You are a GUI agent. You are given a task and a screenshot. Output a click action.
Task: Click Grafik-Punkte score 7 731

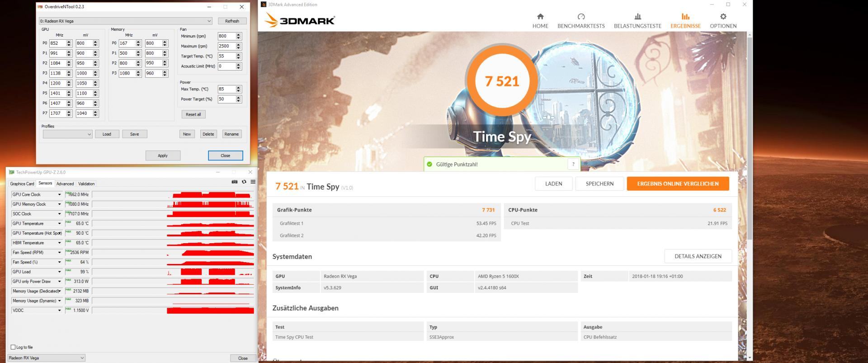[488, 210]
